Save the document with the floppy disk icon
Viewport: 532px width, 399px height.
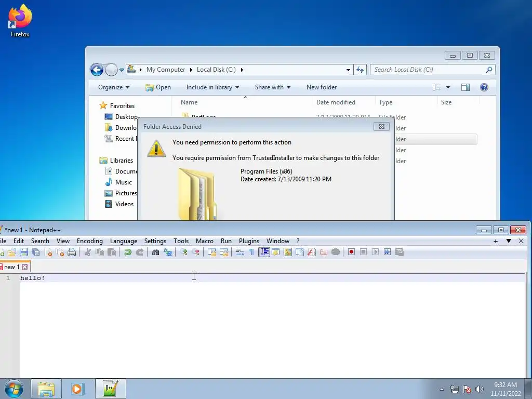[24, 252]
